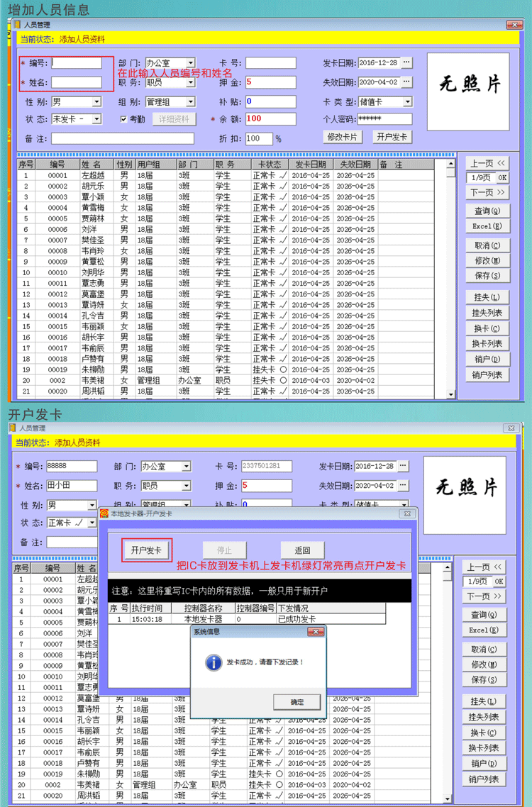The image size is (532, 807).
Task: Click 开户发卡 button in upper window form
Action: coord(392,137)
